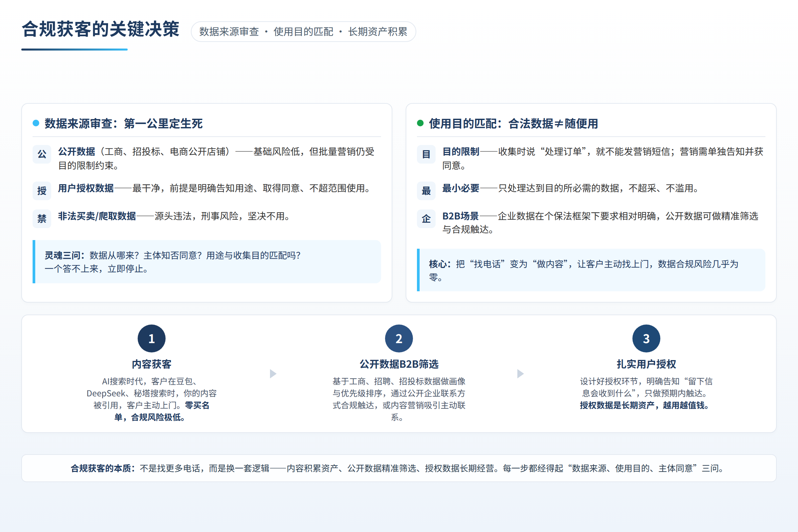Click the step title 内容获客

152,364
